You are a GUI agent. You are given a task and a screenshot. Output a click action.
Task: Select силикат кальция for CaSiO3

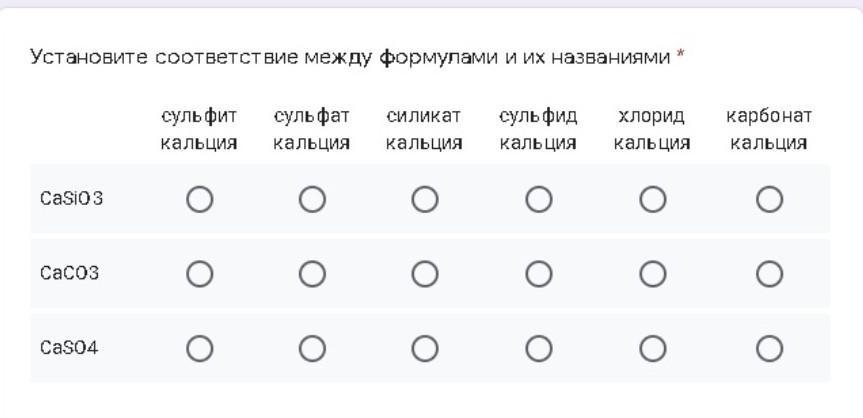coord(425,200)
